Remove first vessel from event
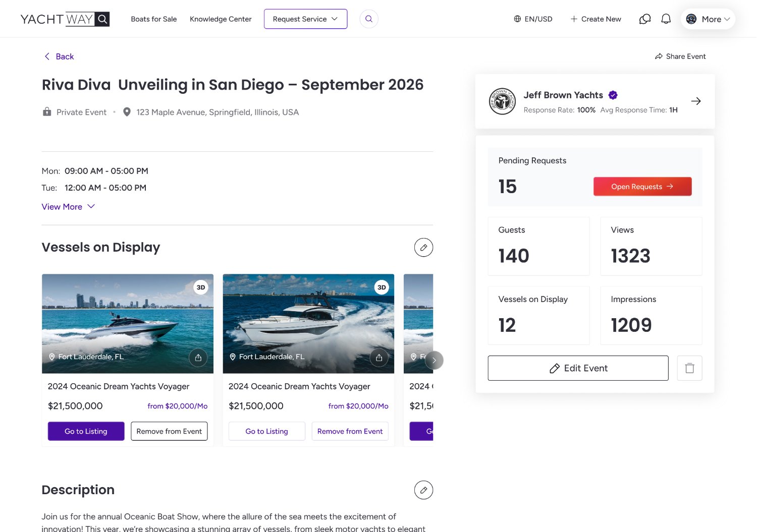Screen dimensions: 757x532 (x=169, y=431)
